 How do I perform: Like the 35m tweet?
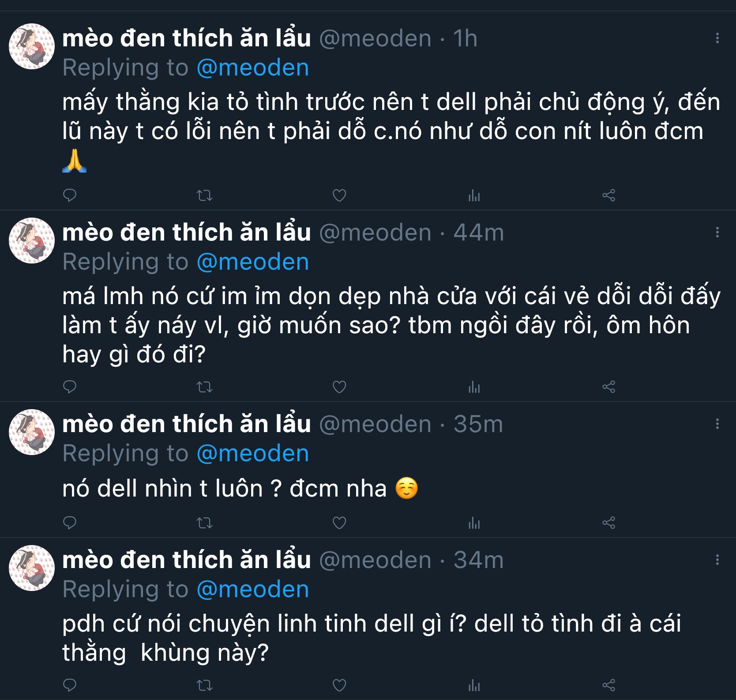tap(339, 523)
